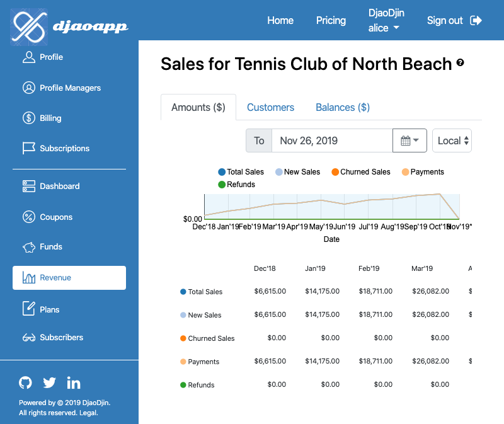Toggle Total Sales series in chart legend
The width and height of the screenshot is (504, 424).
[x=241, y=172]
